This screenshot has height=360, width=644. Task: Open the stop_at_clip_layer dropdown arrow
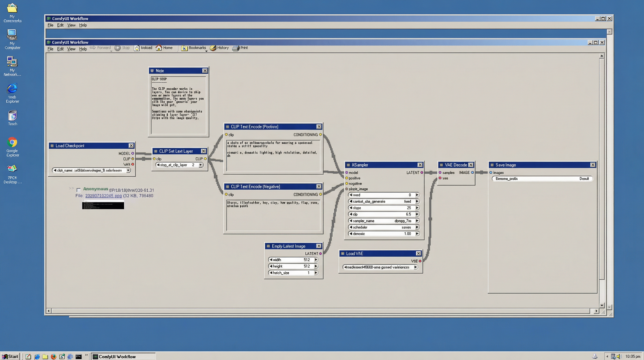click(x=201, y=165)
